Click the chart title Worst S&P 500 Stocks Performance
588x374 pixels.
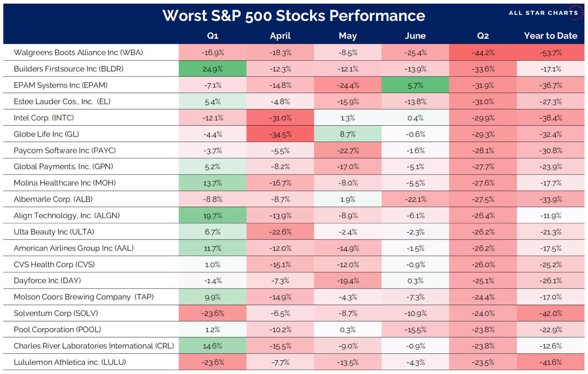[294, 15]
